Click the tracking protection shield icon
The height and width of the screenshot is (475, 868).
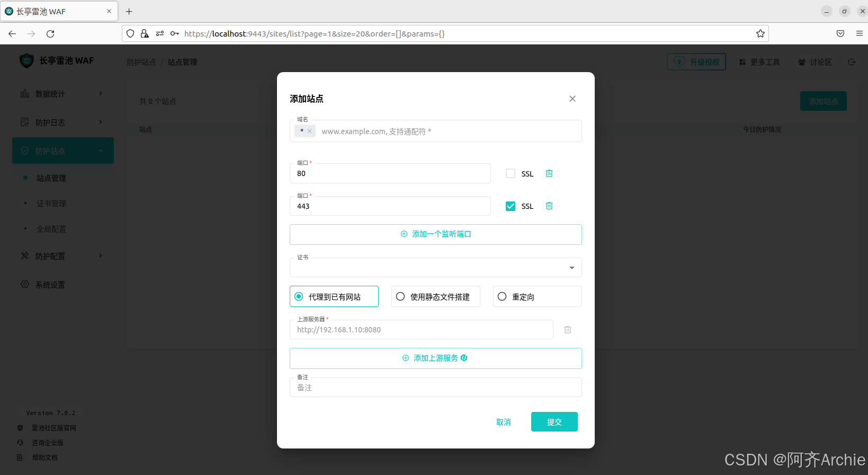[130, 33]
